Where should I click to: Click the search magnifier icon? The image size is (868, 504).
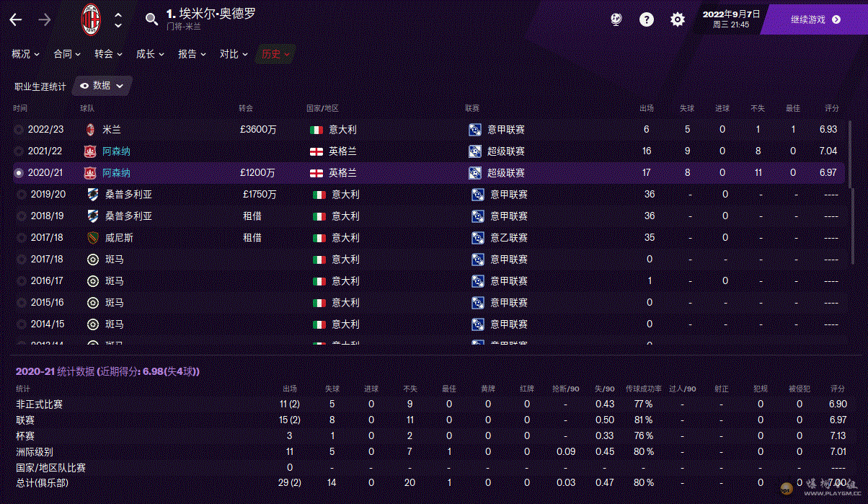pos(151,19)
